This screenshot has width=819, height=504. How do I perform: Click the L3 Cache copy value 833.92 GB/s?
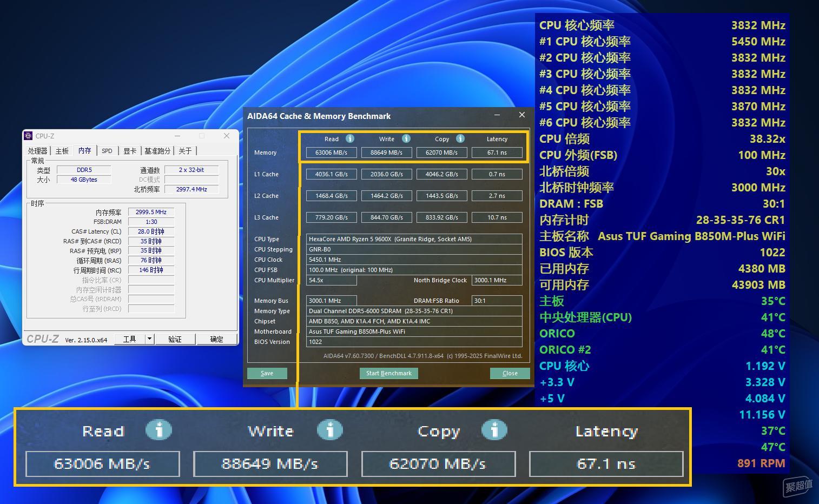(442, 217)
